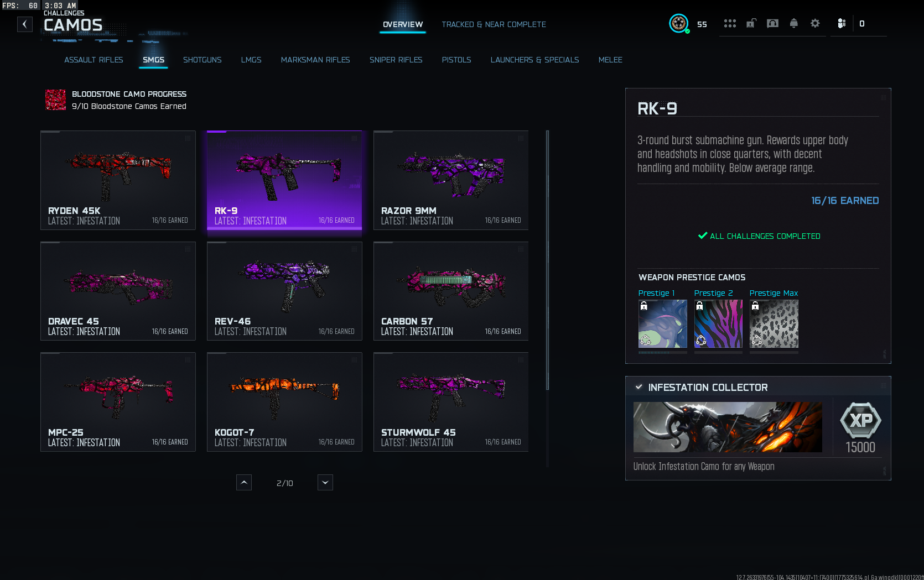Pick the Prestige 2 zebra camo swatch
Screen dimensions: 924x580
(718, 324)
